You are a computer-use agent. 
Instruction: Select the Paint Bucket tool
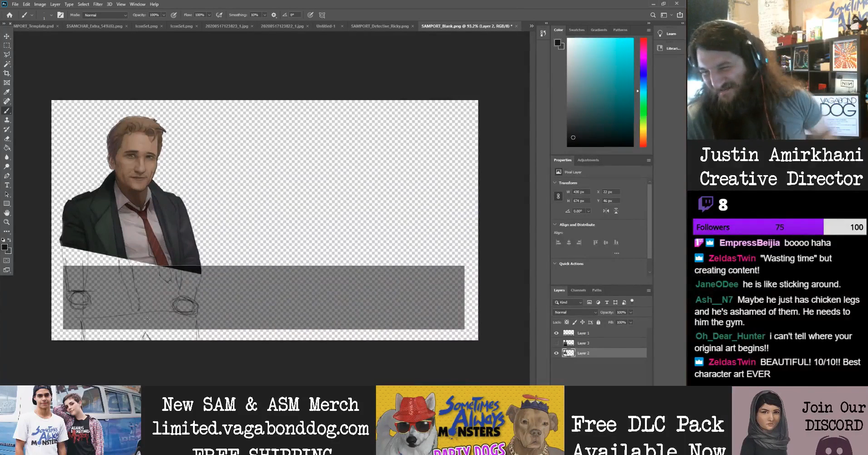click(x=7, y=148)
